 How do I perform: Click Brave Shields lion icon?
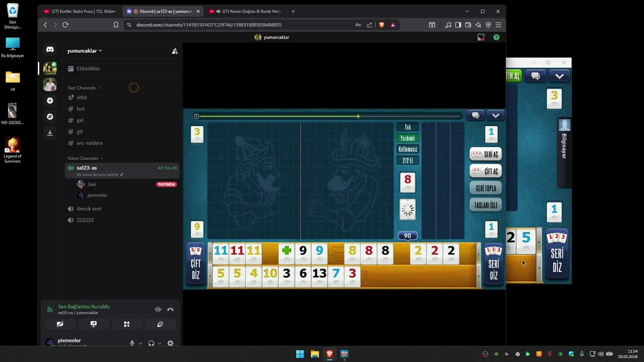(381, 25)
